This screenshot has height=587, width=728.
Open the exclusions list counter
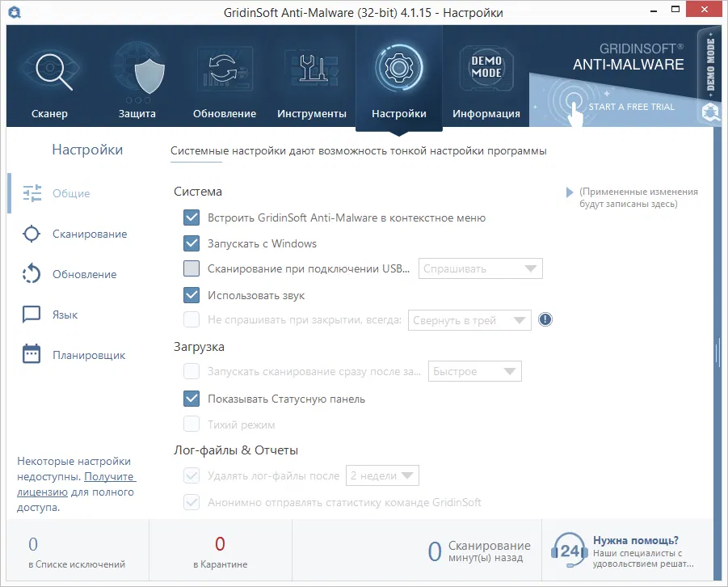pyautogui.click(x=77, y=551)
